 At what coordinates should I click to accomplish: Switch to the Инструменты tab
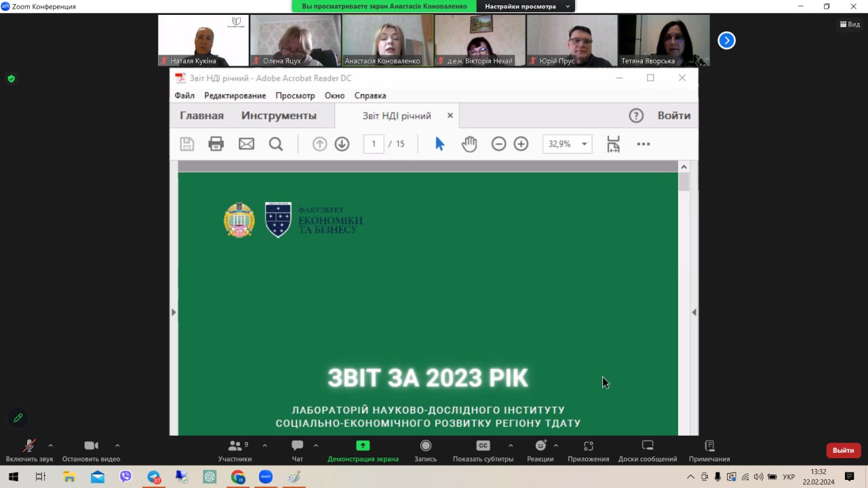(x=279, y=115)
